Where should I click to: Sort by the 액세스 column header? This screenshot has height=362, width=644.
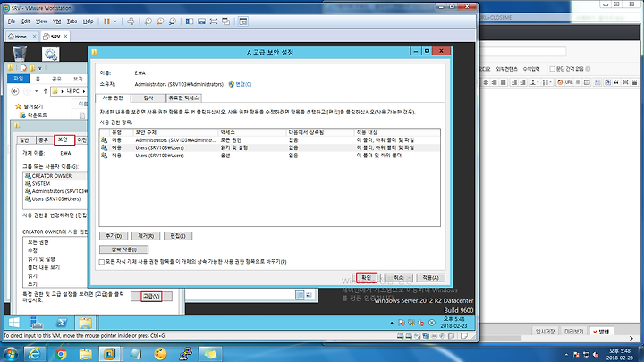251,132
